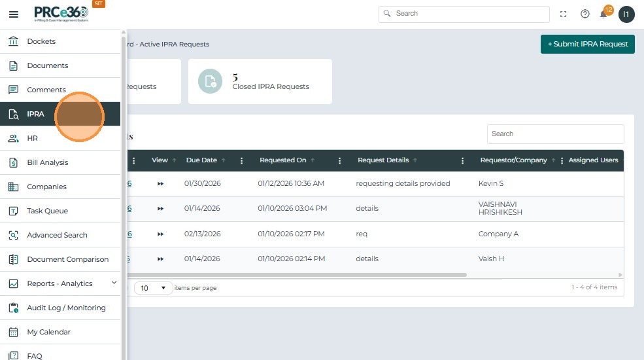Sort by Requestor/Company column
Screen dimensions: 644x360
coord(513,160)
